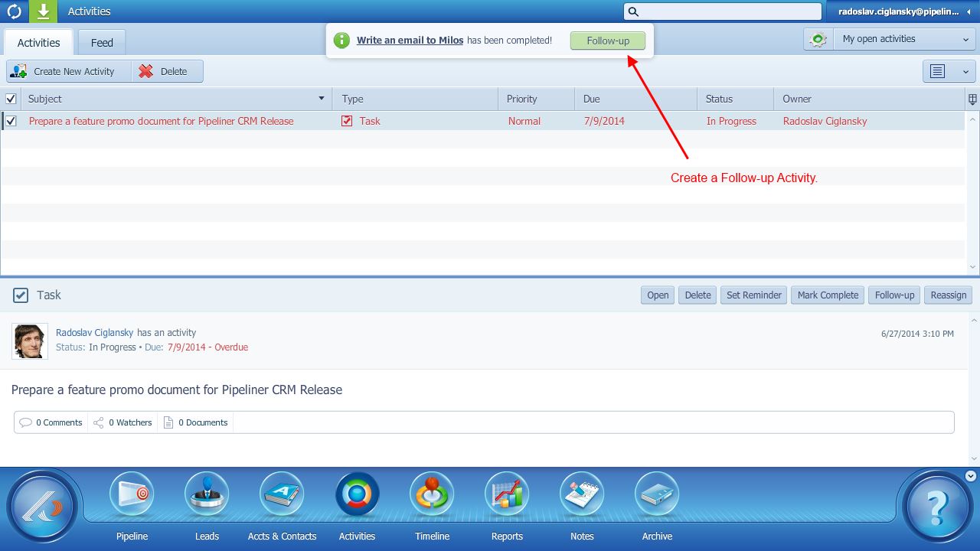
Task: Click the '7/9/2014 - Overdue' text
Action: tap(207, 347)
